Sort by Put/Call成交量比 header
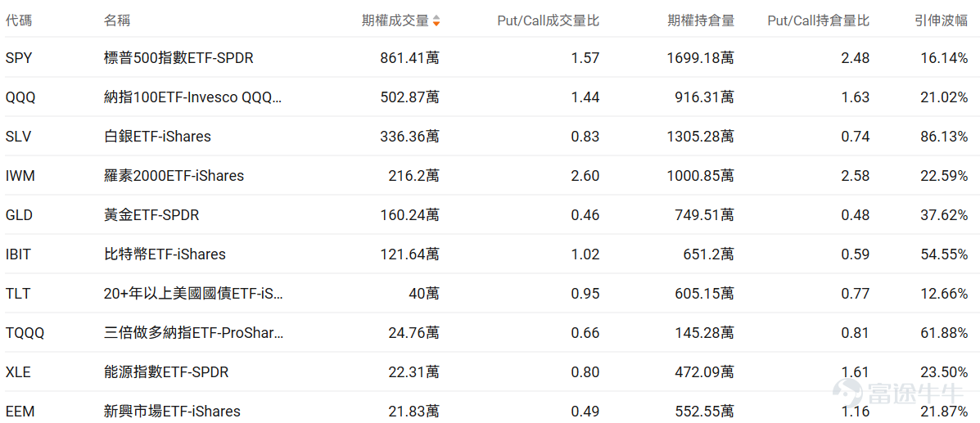 click(x=548, y=20)
